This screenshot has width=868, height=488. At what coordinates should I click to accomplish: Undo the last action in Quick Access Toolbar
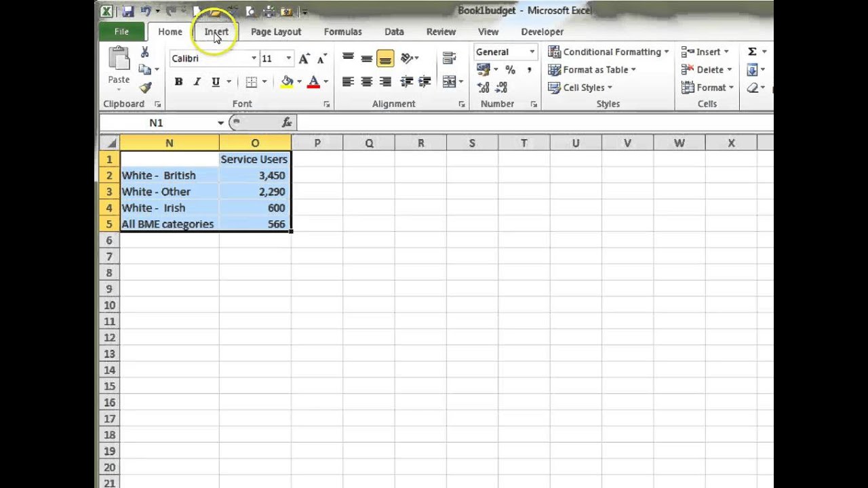(145, 11)
